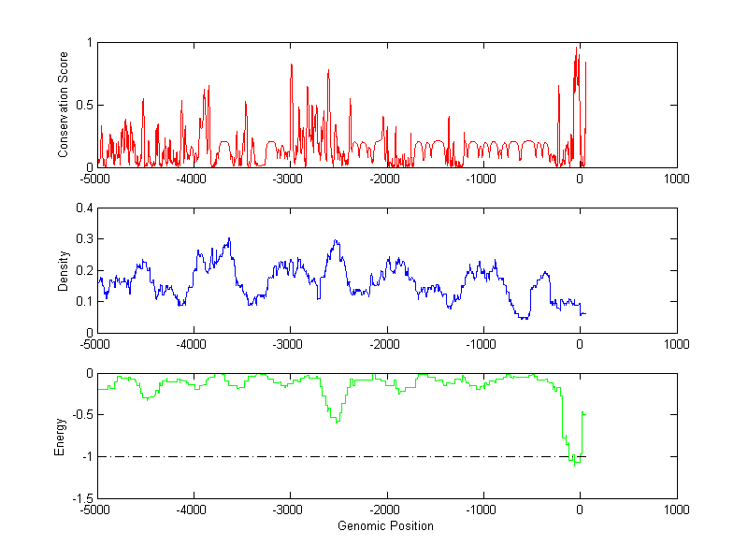Image resolution: width=748 pixels, height=560 pixels.
Task: Click the -5000 tick label under the Density plot
Action: [96, 344]
